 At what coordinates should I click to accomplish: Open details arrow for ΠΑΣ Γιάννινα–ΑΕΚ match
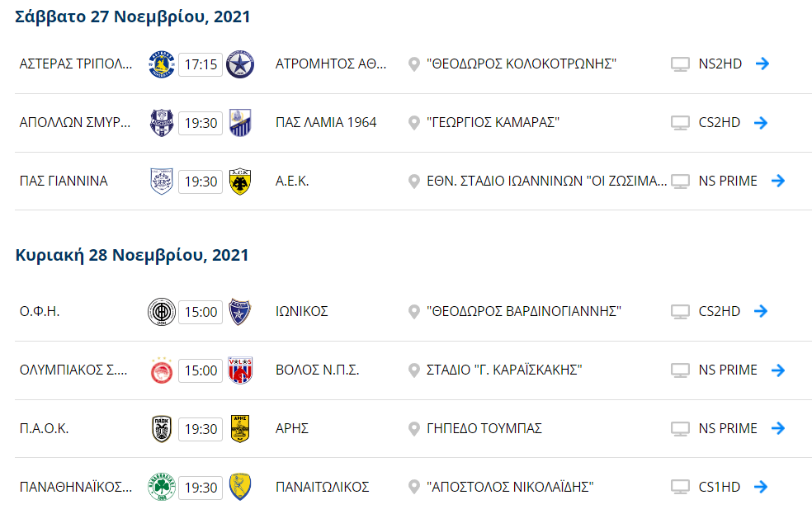(x=777, y=181)
